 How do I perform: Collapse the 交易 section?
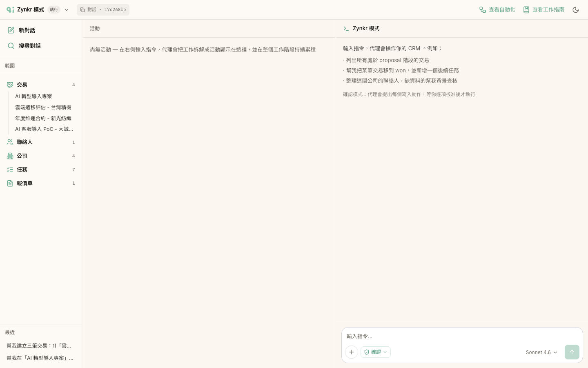(x=41, y=85)
